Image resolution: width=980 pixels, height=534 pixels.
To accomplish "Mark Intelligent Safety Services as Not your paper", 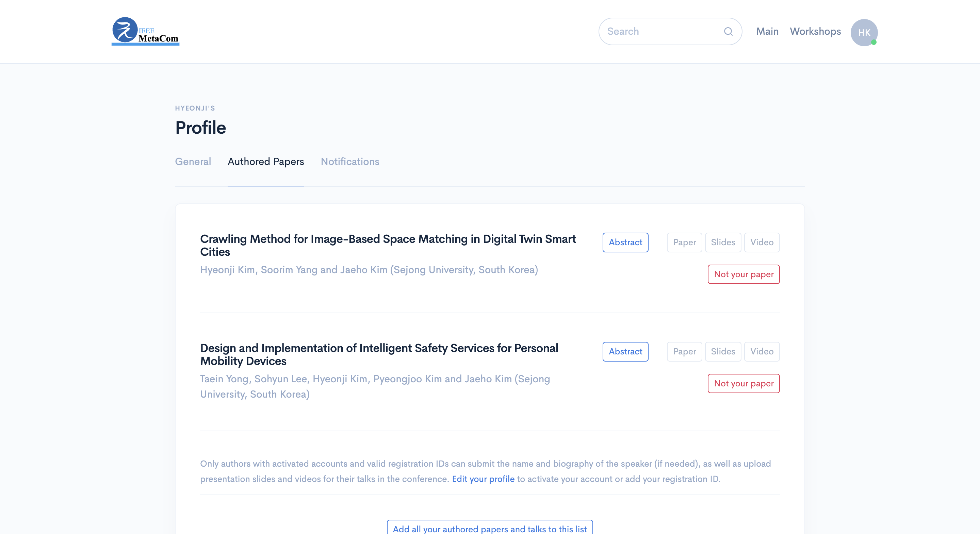I will click(x=744, y=383).
